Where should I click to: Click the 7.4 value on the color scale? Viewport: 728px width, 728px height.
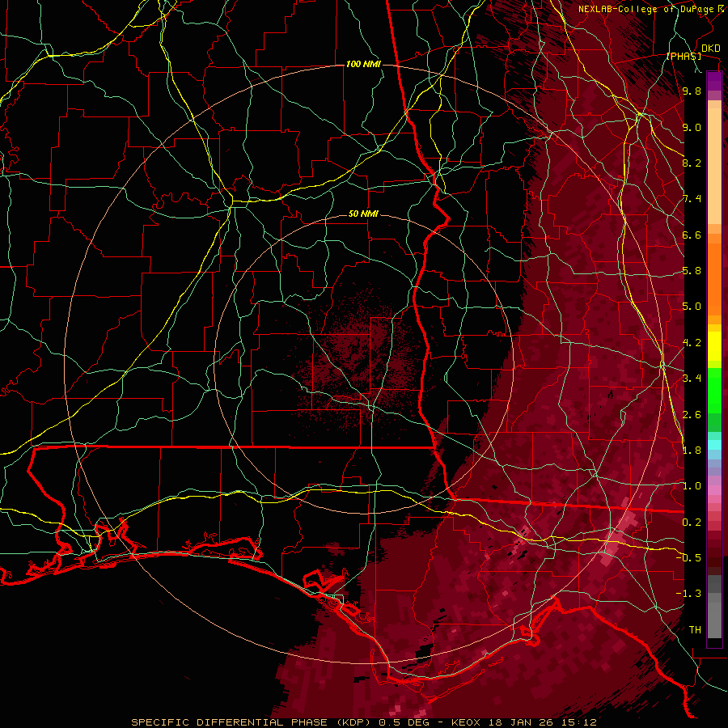pos(692,199)
